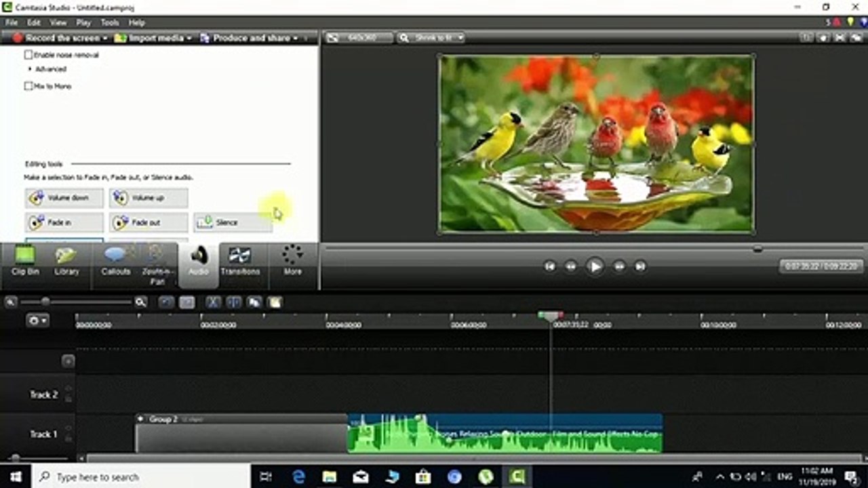Expand the Group 2 clip
This screenshot has height=488, width=868.
(141, 420)
